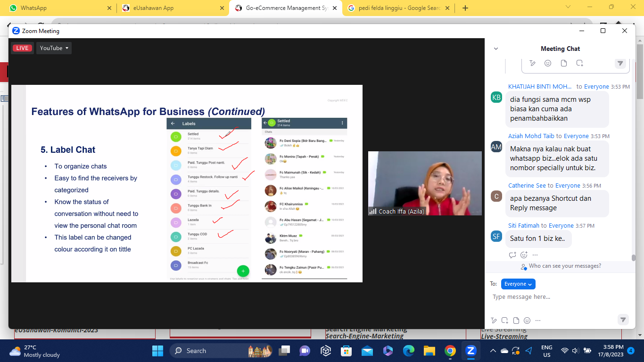Open Google Chrome from the taskbar
This screenshot has width=644, height=362.
point(450,351)
